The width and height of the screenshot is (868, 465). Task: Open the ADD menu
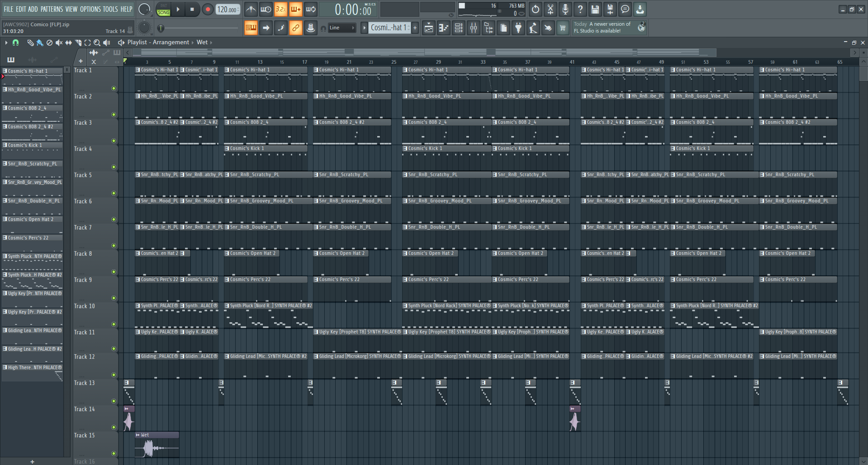point(33,9)
